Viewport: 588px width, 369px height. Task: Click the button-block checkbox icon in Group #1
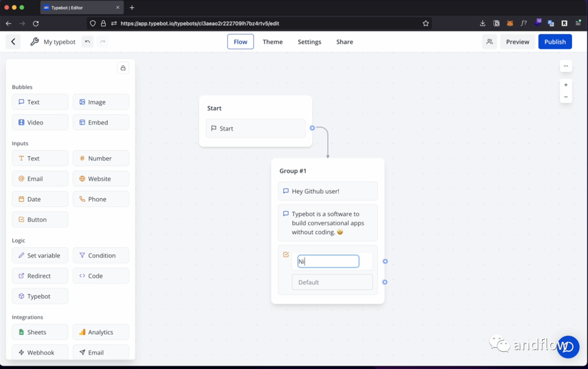point(286,255)
